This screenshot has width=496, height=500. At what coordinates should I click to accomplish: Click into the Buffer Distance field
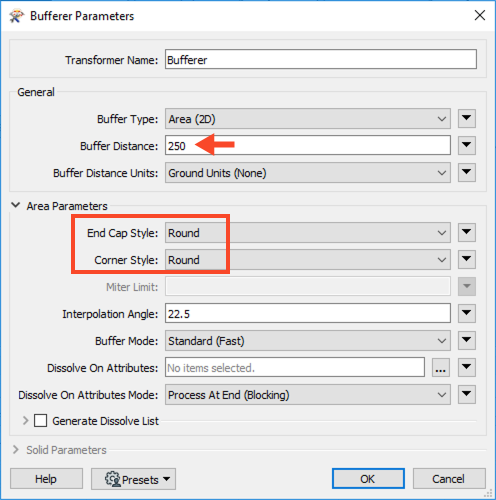(x=308, y=145)
